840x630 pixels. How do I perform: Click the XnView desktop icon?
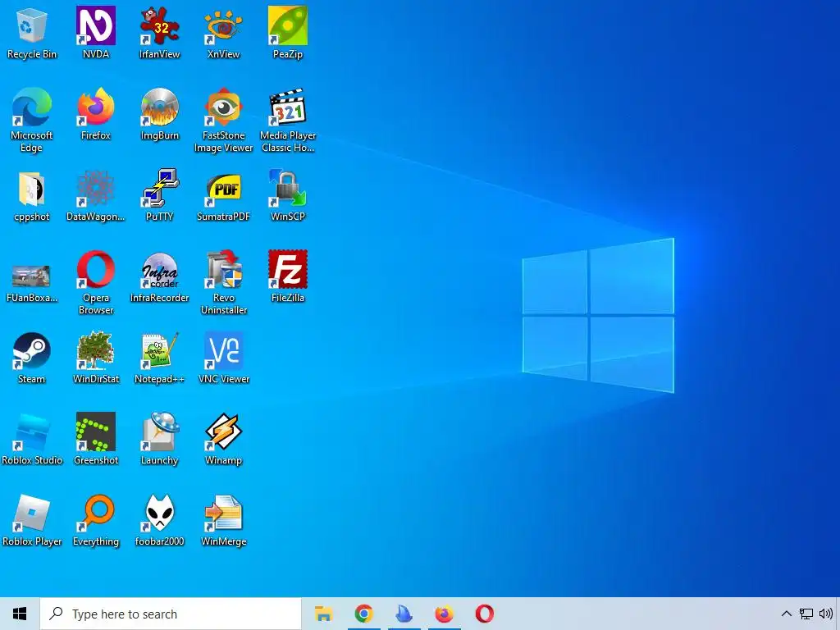point(223,33)
